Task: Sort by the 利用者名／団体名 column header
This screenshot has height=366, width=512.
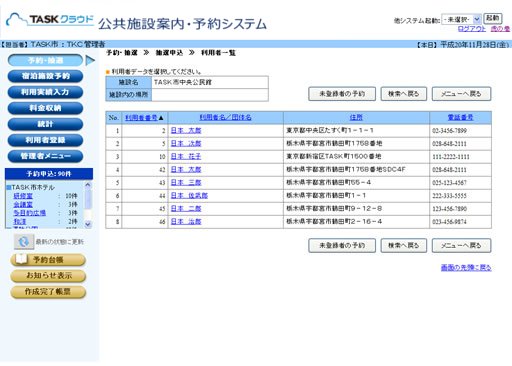Action: click(225, 117)
